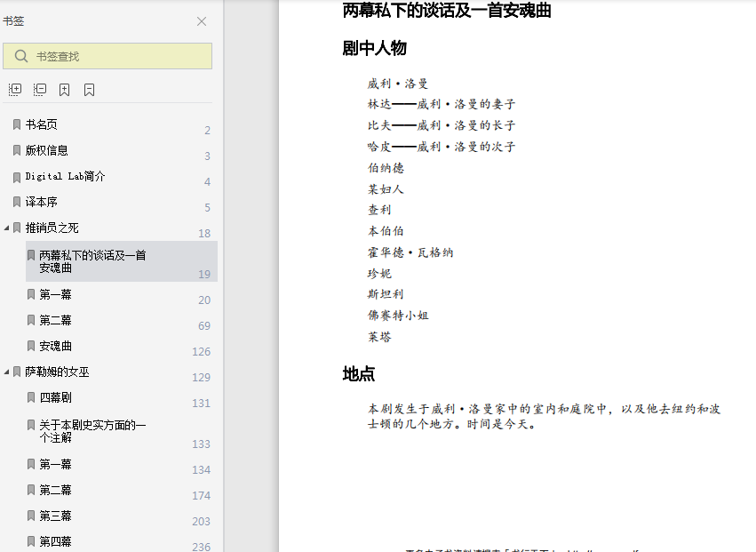Click the name 本伯伯 in cast list
The height and width of the screenshot is (552, 756).
coord(386,231)
